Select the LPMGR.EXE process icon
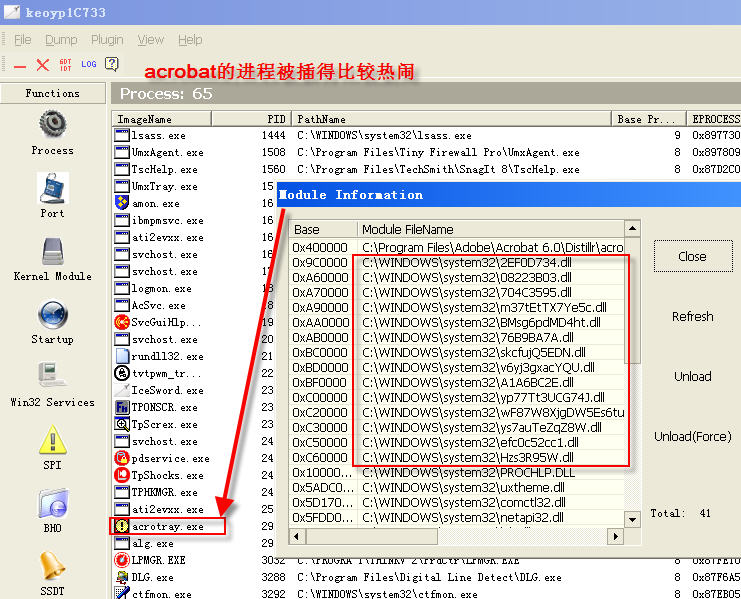This screenshot has width=741, height=599. [x=121, y=560]
